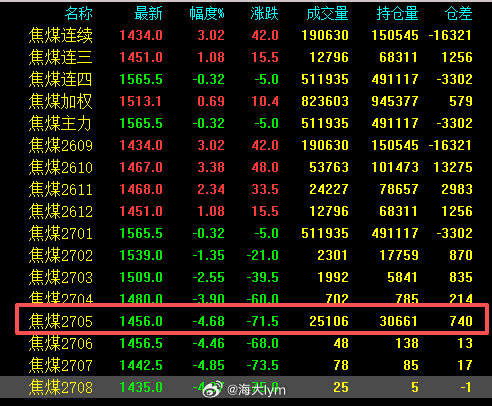
Task: Click change value -68.0 in 焦煤2706 row
Action: (263, 343)
